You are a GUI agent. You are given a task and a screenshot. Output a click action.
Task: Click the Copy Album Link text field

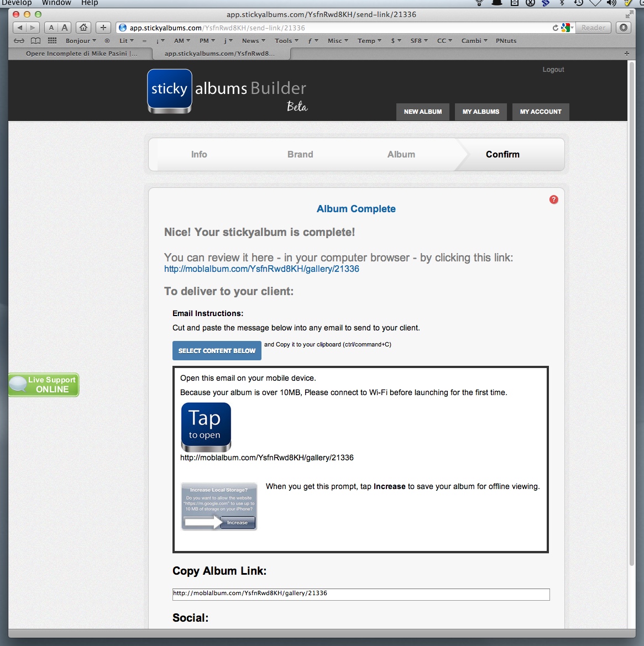pos(360,594)
